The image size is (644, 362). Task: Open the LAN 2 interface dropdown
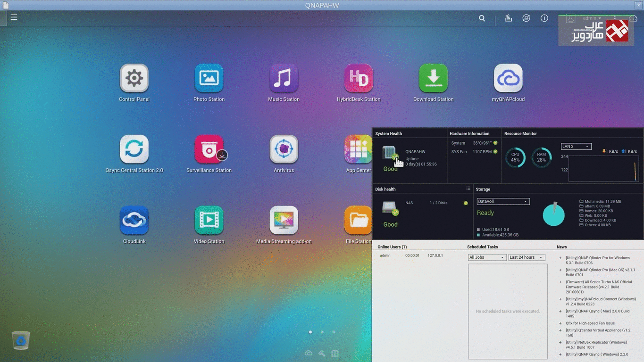[x=576, y=147]
